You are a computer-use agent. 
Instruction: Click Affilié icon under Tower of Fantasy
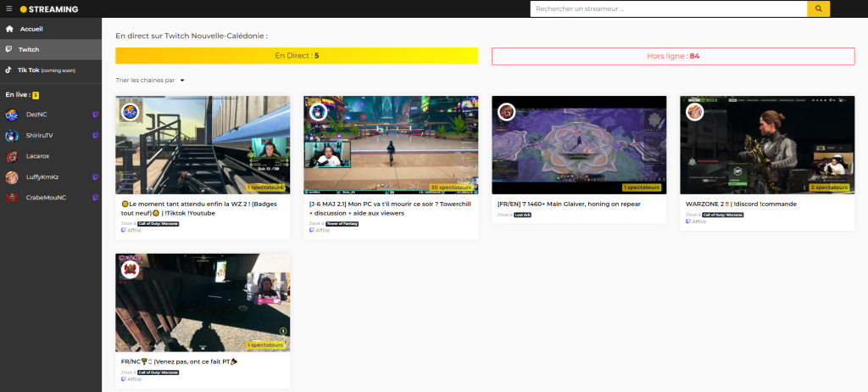312,230
